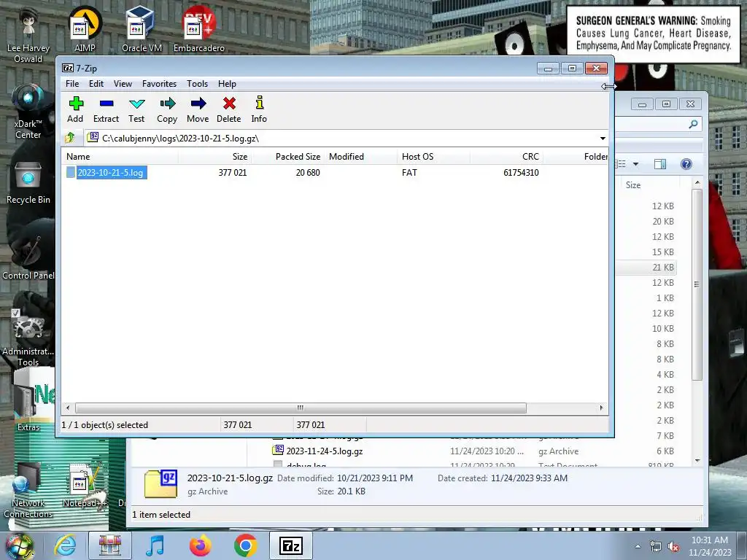Click the 7-Zip horizontal scrollbar thumb
747x560 pixels.
pyautogui.click(x=301, y=408)
